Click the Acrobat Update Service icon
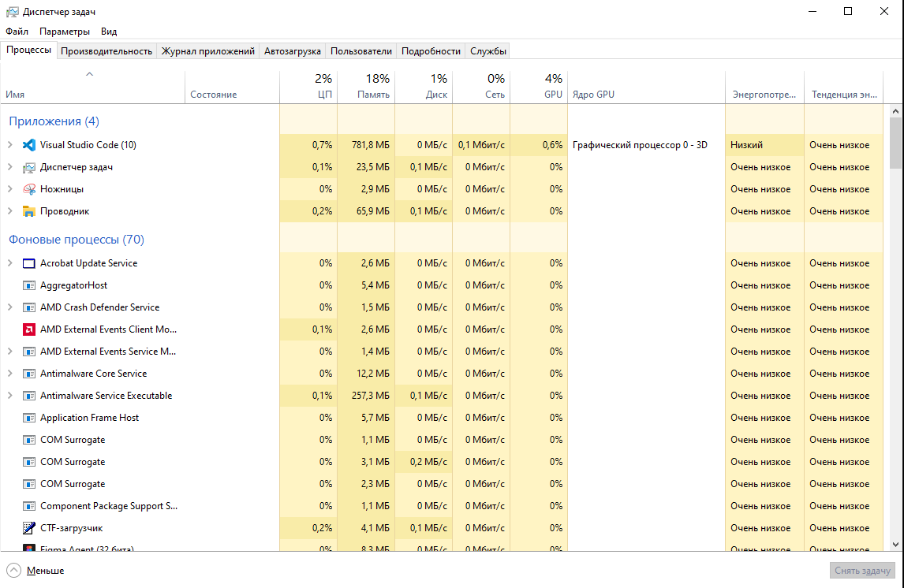This screenshot has height=588, width=904. click(29, 263)
